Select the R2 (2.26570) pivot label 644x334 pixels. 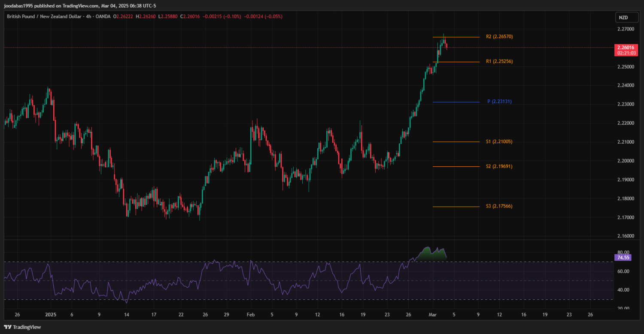pos(499,37)
